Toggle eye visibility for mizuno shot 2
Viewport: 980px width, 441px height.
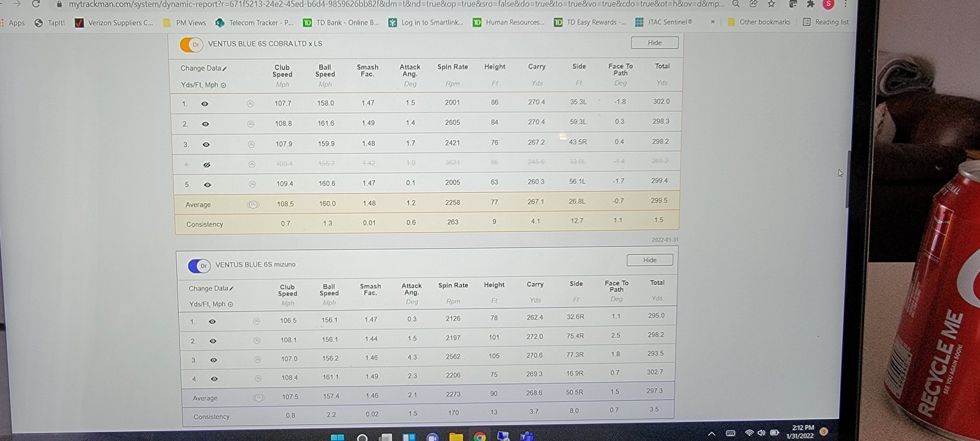click(213, 341)
